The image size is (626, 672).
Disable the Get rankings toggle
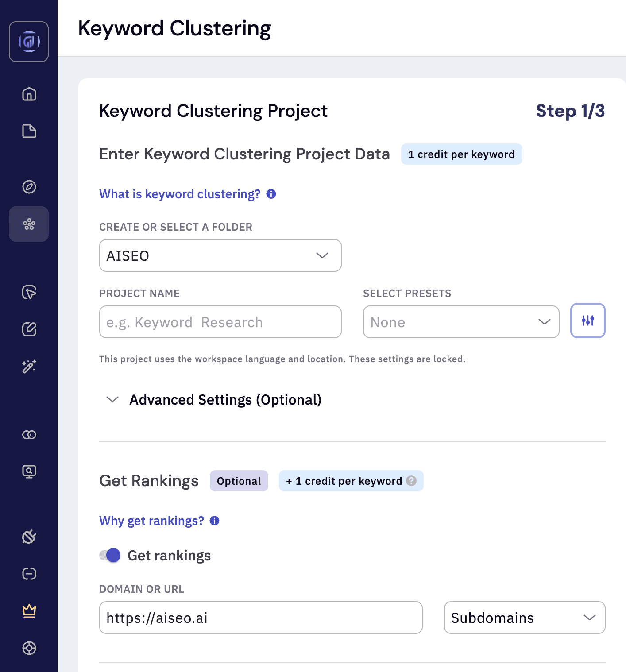[109, 555]
